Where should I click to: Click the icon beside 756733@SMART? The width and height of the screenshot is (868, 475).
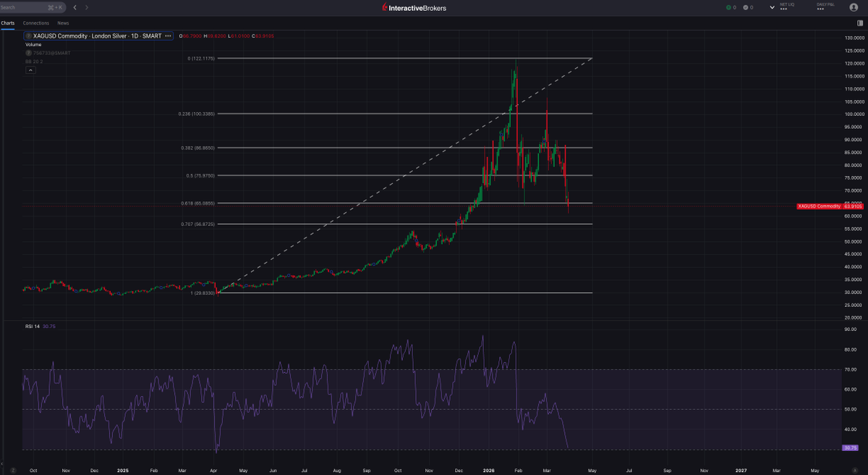(28, 53)
